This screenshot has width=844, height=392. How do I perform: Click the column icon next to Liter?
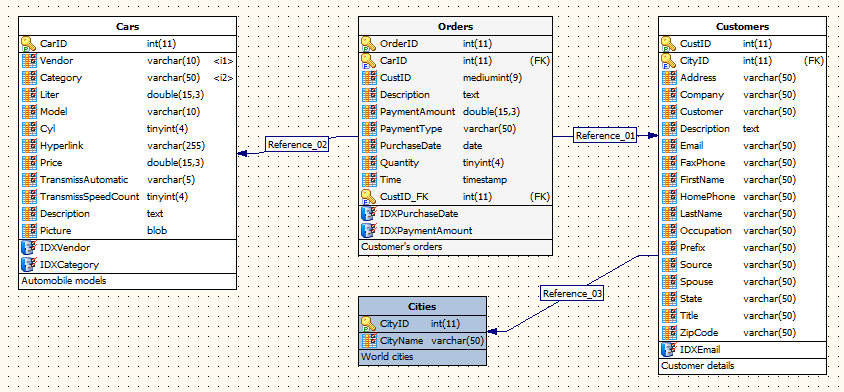pos(29,95)
